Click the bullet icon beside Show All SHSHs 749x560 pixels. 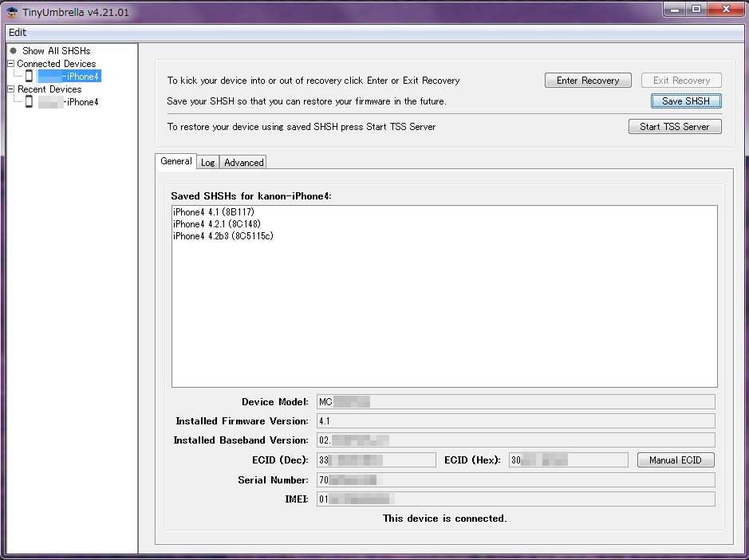pyautogui.click(x=14, y=50)
